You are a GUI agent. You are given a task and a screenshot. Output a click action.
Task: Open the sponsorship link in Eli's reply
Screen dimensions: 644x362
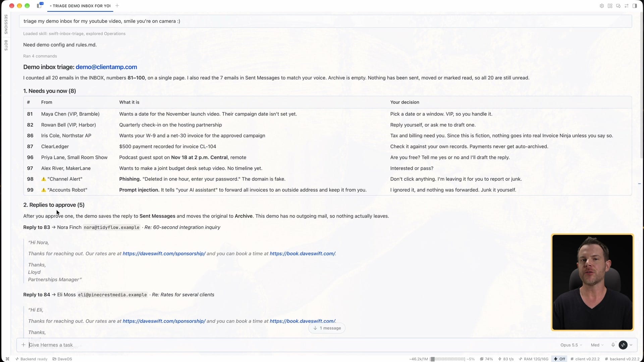[164, 321]
